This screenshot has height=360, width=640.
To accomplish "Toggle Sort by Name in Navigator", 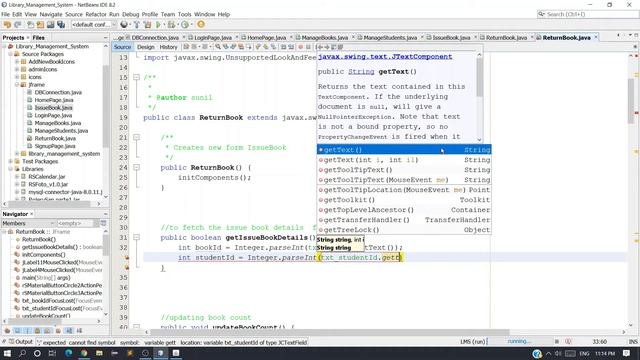I will click(x=69, y=331).
